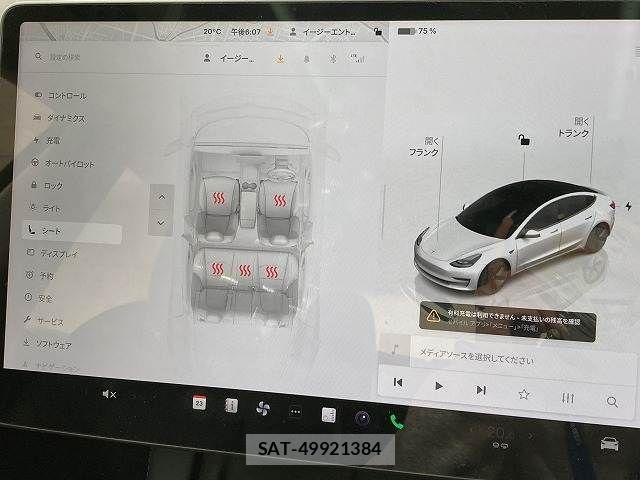640x480 pixels.
Task: Open the Display (ディスプレイ) settings
Action: tap(53, 253)
